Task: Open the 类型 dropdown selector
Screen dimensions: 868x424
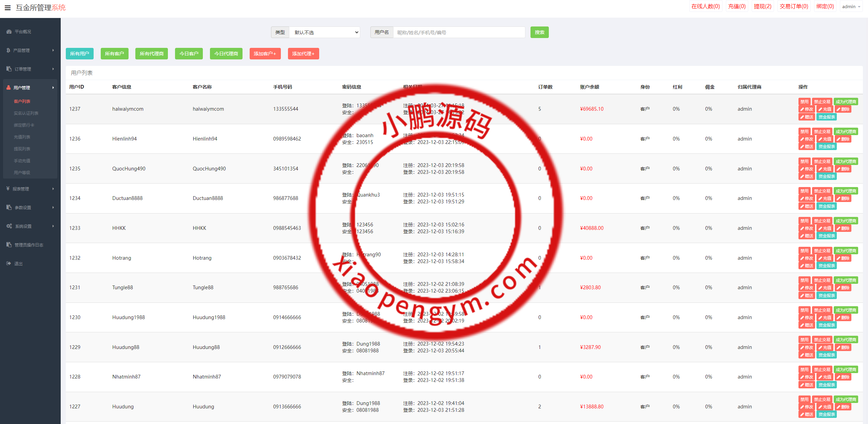Action: 325,32
